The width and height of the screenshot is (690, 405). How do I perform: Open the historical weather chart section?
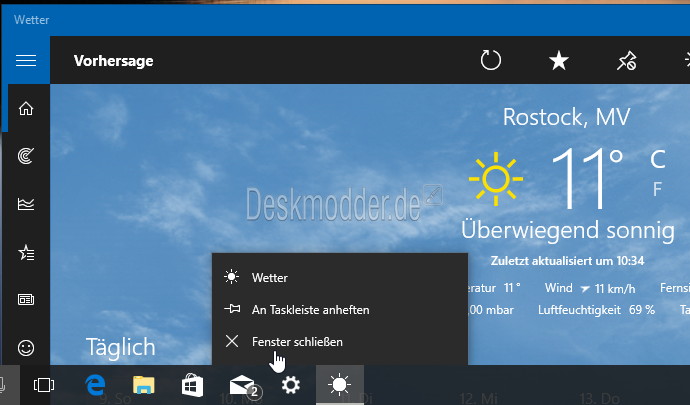(x=26, y=204)
